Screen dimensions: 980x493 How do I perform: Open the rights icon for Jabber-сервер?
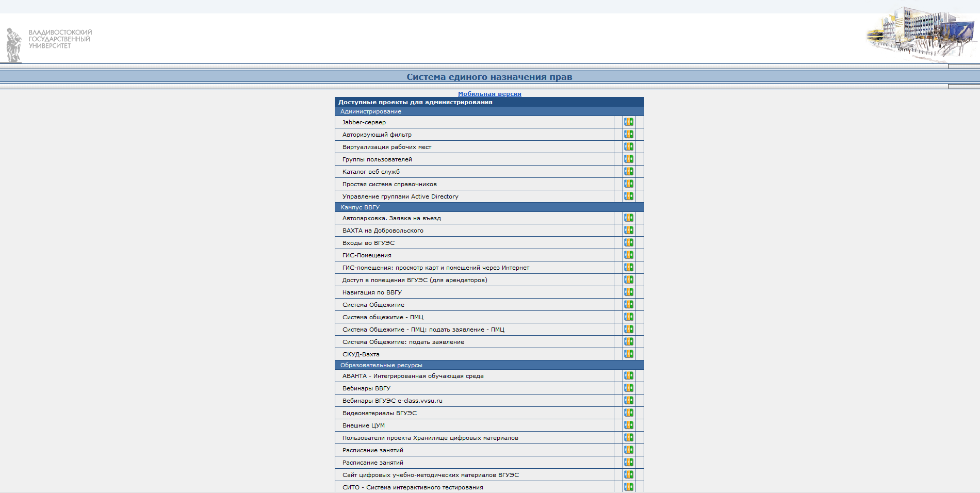tap(628, 122)
